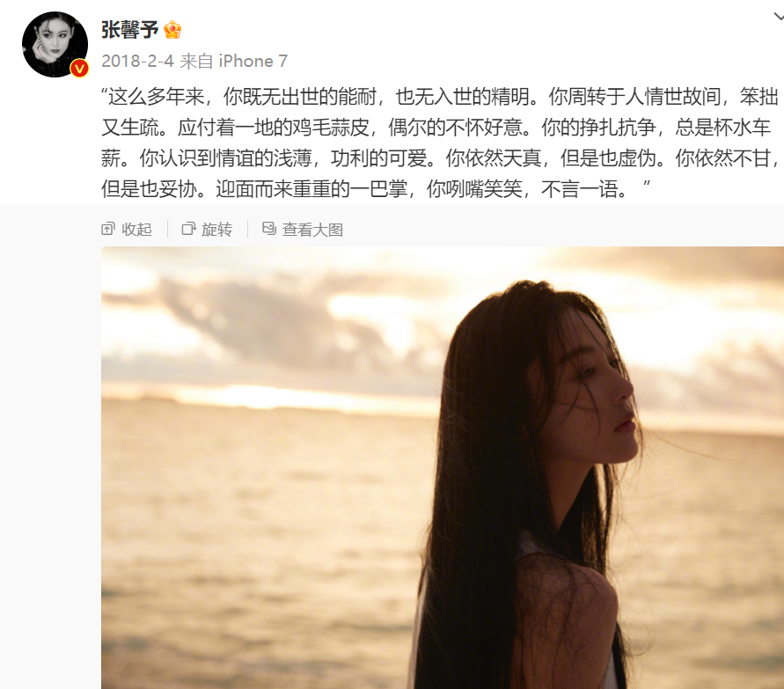
Task: Click the crown membership icon beside 张馨予
Action: (172, 30)
